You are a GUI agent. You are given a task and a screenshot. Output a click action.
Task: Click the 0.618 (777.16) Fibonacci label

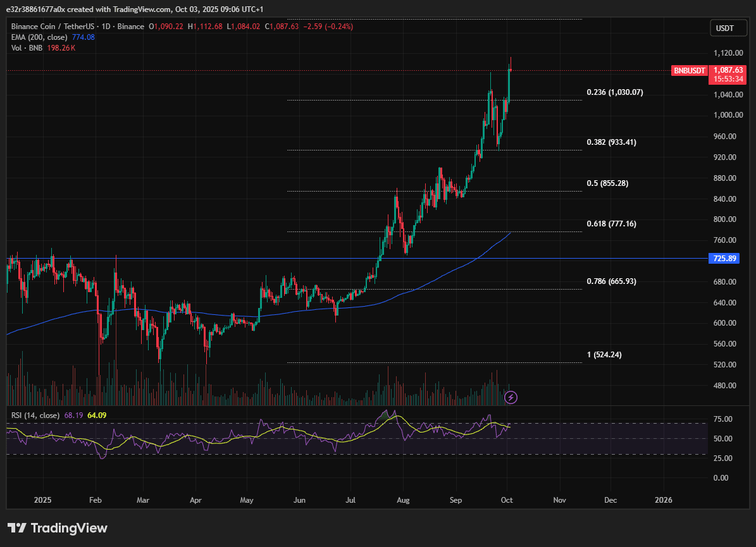click(611, 224)
